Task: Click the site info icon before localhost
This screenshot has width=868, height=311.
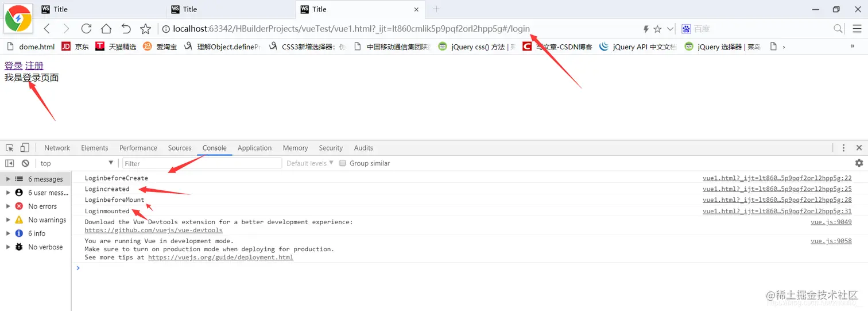Action: click(165, 29)
